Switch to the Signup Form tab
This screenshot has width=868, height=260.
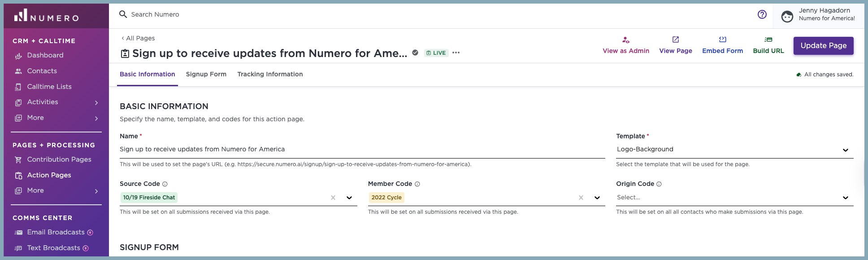(x=206, y=75)
